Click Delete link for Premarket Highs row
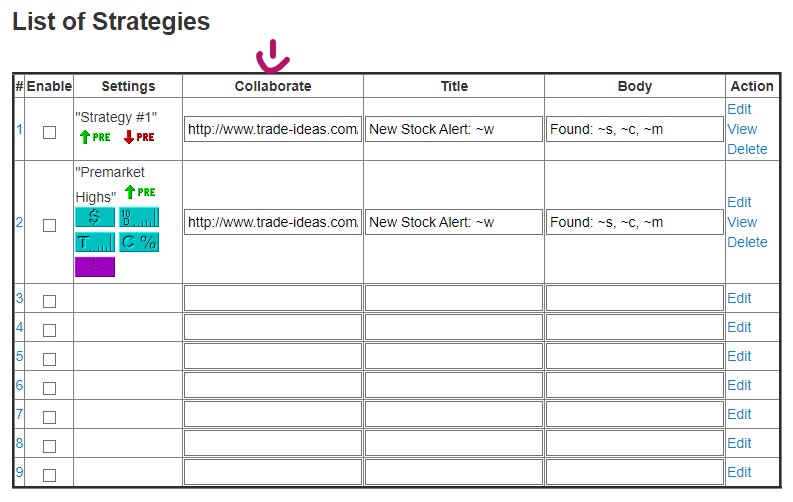Screen dimensions: 793x502 (747, 243)
